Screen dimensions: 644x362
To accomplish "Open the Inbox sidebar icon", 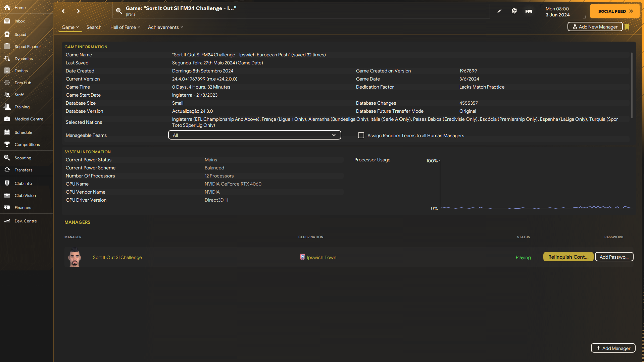I will point(7,21).
